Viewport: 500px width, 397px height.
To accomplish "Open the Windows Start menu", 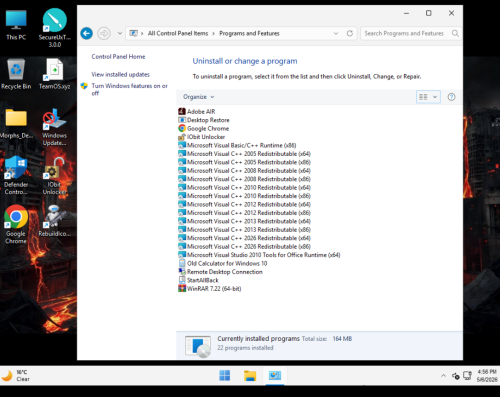I will 225,376.
